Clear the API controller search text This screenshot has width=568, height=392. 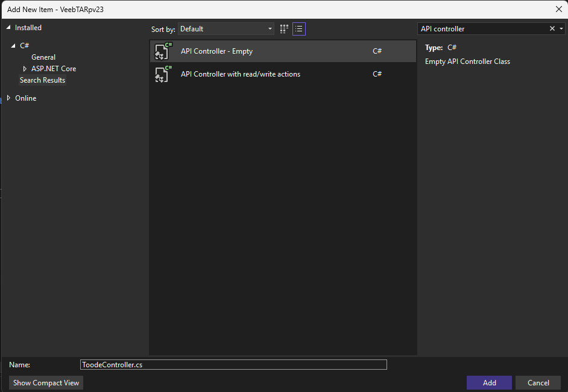[x=552, y=29]
